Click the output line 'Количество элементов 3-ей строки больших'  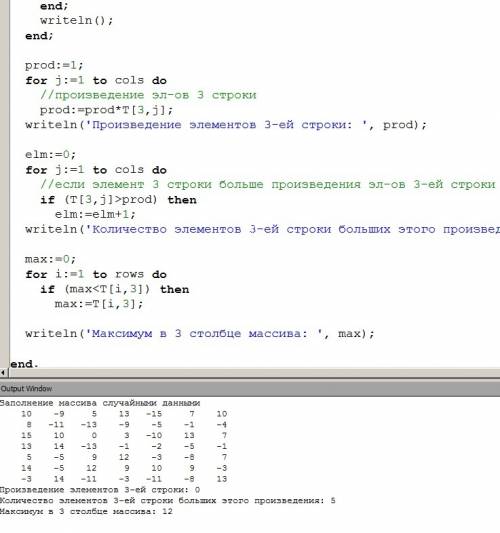click(168, 501)
